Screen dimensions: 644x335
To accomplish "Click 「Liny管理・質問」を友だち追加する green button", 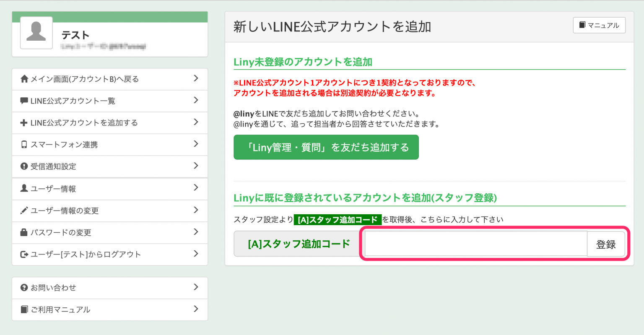I will [326, 147].
